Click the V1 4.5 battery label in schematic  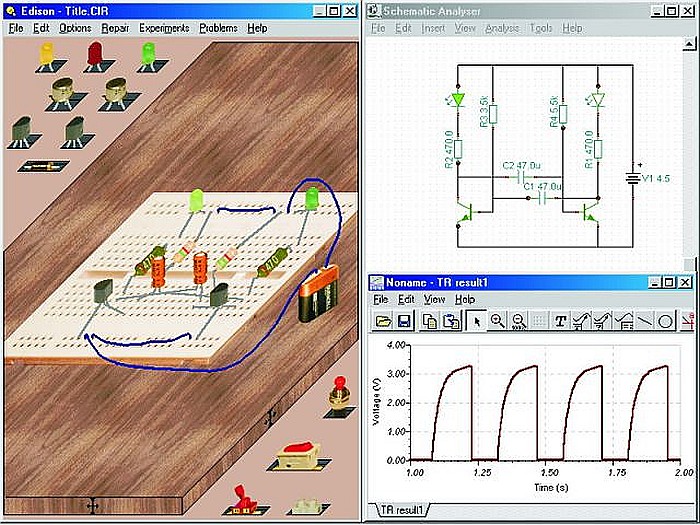655,179
